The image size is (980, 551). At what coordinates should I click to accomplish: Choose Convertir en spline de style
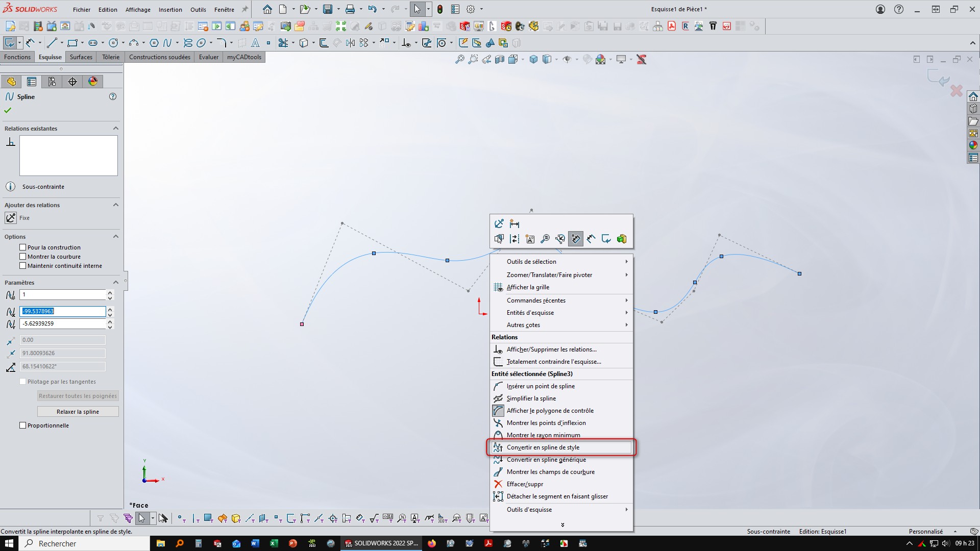[543, 447]
